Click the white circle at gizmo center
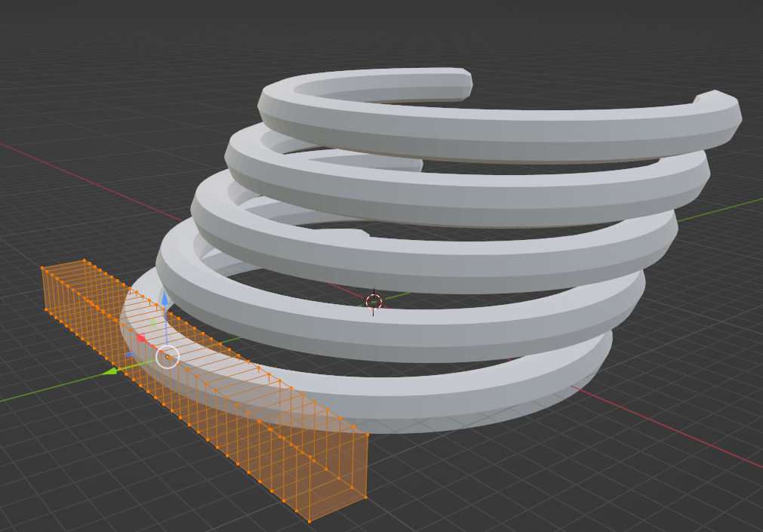This screenshot has height=532, width=763. [168, 357]
